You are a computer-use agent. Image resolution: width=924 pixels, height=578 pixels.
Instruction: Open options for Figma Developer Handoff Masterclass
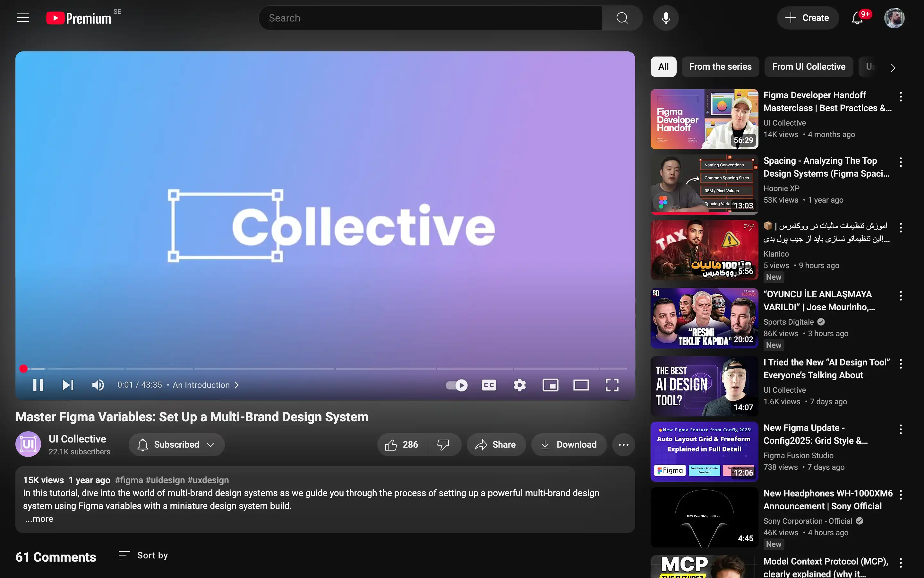pyautogui.click(x=901, y=96)
